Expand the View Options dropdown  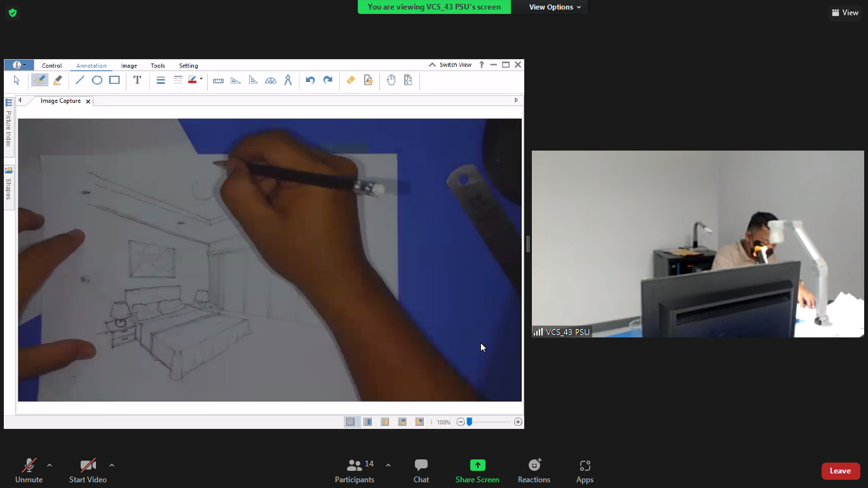555,7
